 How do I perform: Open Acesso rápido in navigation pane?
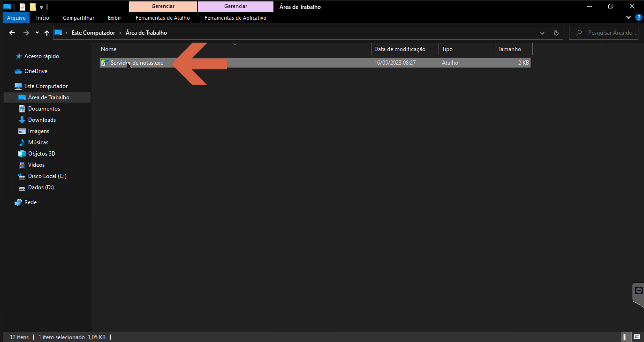[42, 56]
